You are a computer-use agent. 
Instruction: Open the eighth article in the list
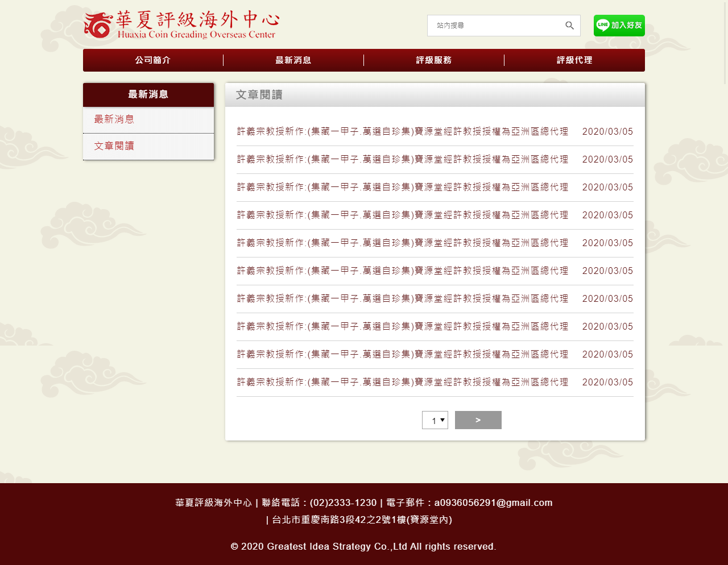pyautogui.click(x=403, y=327)
